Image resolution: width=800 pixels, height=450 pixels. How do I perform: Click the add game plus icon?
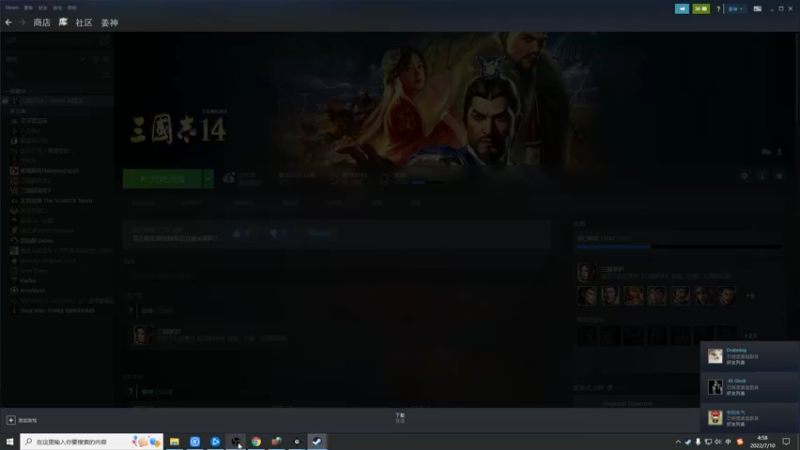(x=11, y=420)
